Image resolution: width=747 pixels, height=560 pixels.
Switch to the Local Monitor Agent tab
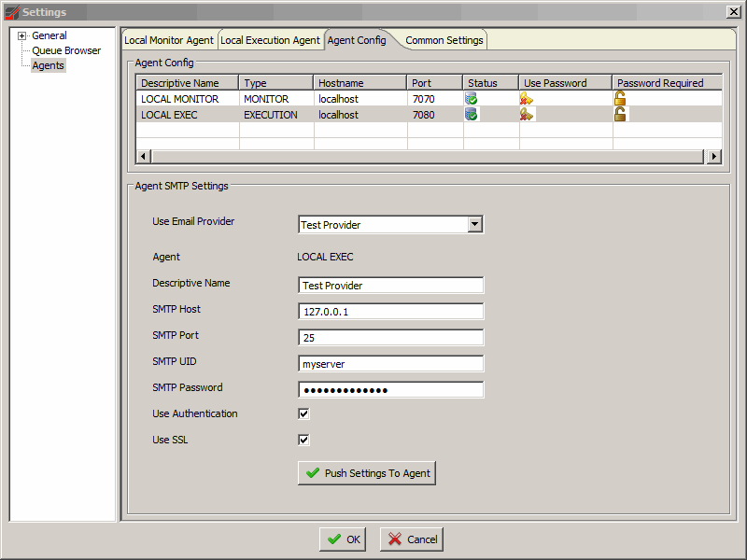(169, 40)
